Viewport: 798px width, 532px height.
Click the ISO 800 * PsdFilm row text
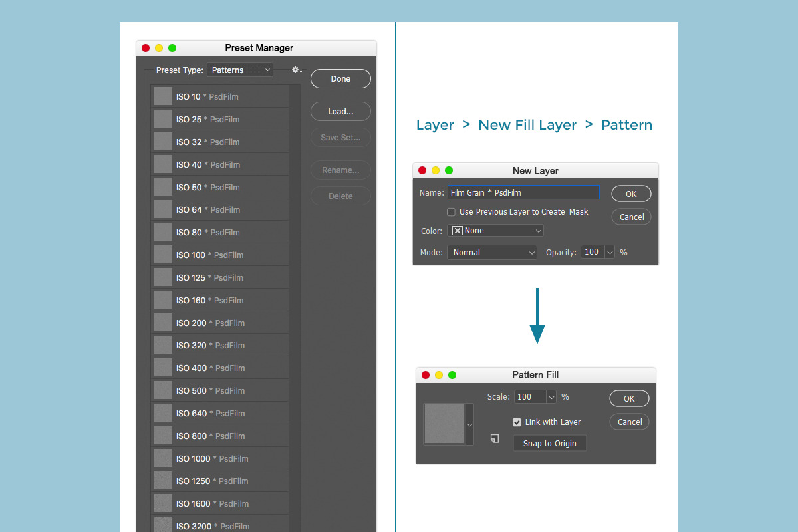[x=210, y=436]
